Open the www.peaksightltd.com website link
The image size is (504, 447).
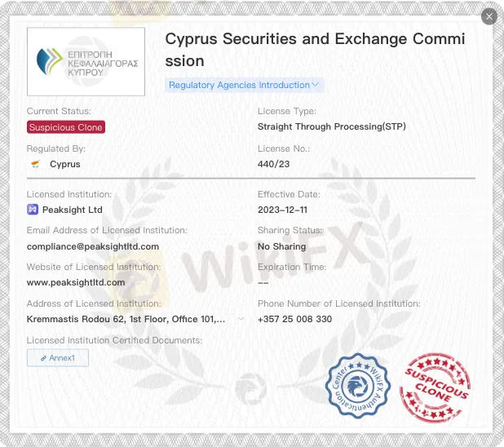[76, 282]
